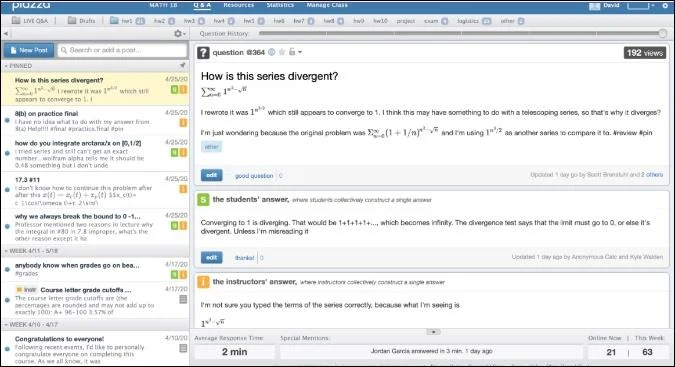
Task: Click green badge on 'How is this series divergent' post
Action: [x=174, y=89]
